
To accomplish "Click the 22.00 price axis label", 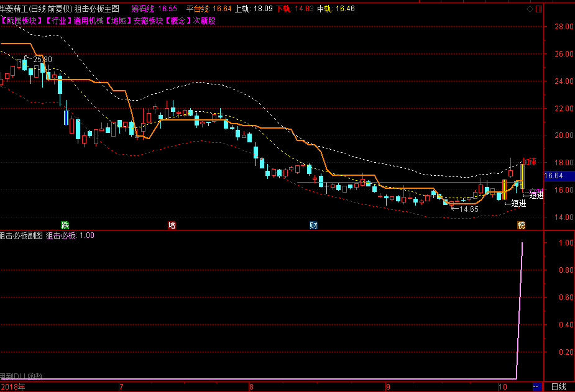I will pyautogui.click(x=564, y=109).
